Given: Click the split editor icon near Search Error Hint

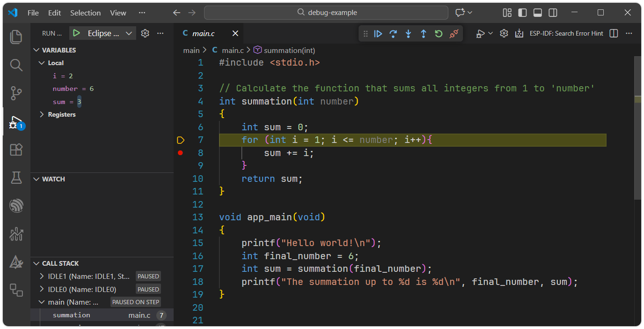Looking at the screenshot, I should coord(614,33).
